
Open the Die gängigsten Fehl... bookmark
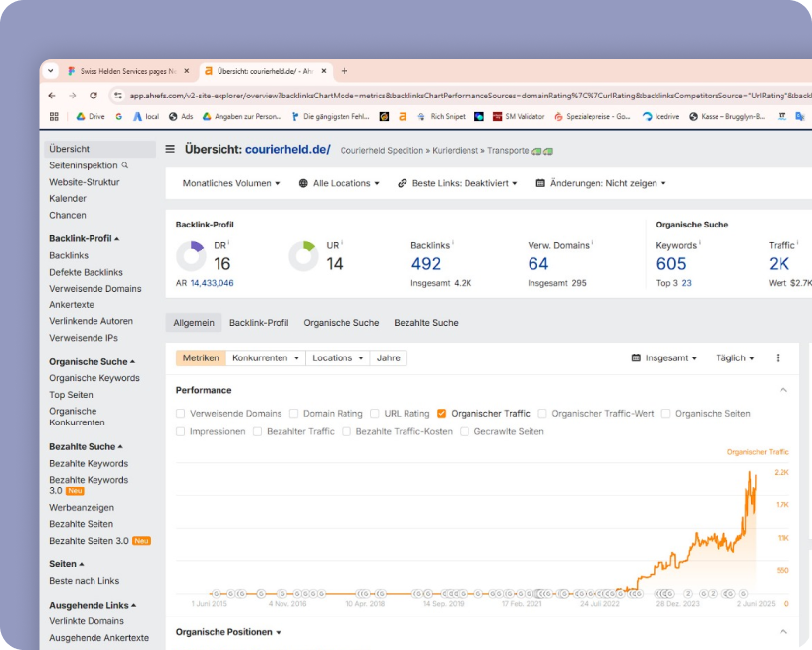[331, 116]
